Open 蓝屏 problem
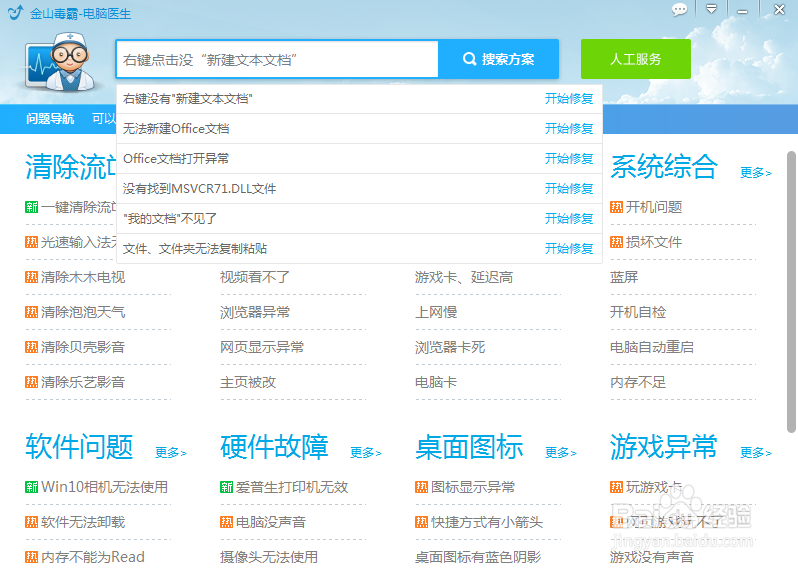This screenshot has width=798, height=569. [624, 277]
